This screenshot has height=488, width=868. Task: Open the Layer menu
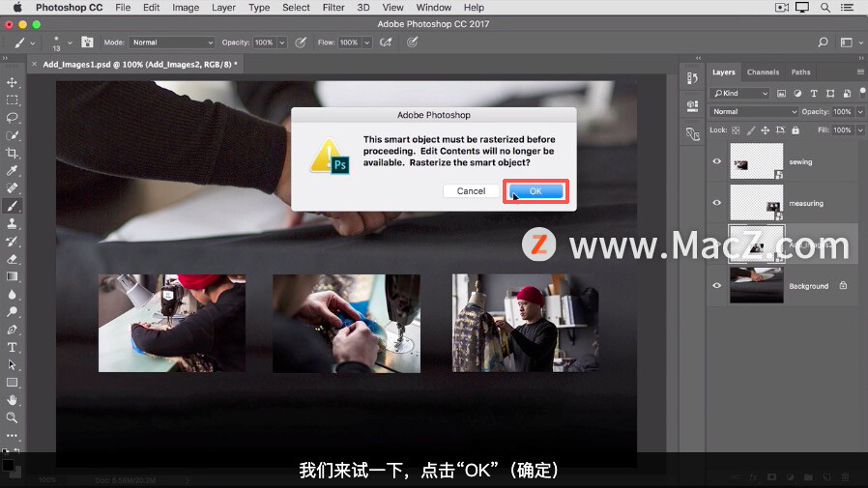pyautogui.click(x=223, y=8)
